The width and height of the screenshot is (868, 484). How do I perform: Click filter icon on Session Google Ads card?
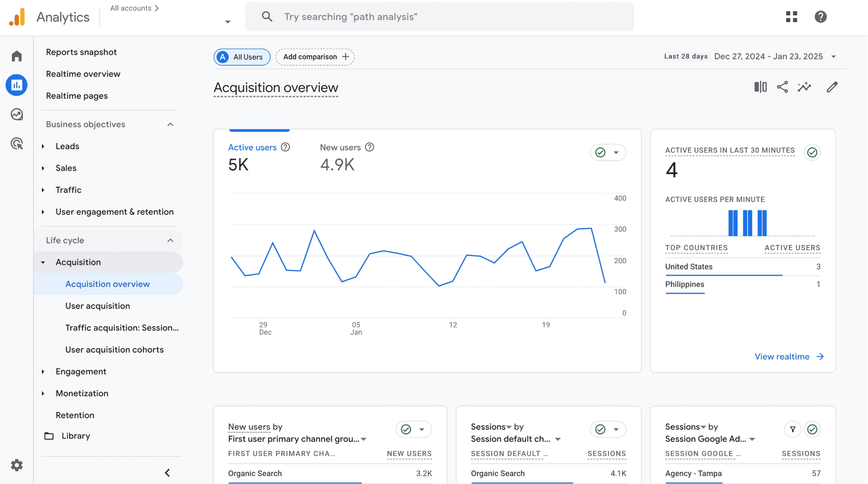pos(793,429)
